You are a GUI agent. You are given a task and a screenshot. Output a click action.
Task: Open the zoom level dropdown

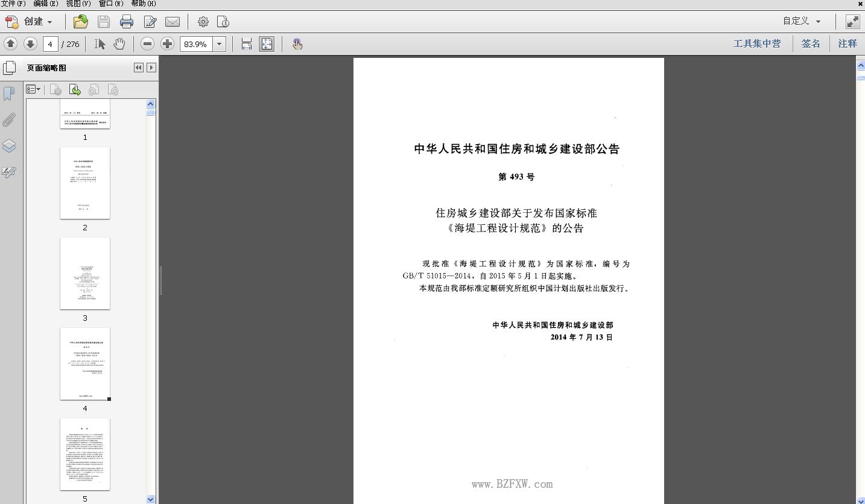(x=220, y=44)
